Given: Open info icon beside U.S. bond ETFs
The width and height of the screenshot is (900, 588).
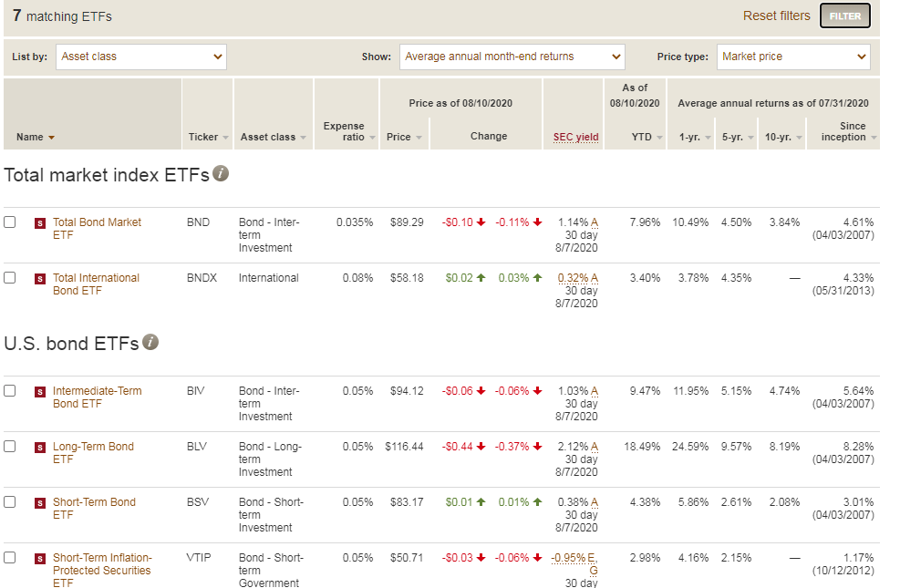Looking at the screenshot, I should pos(150,342).
